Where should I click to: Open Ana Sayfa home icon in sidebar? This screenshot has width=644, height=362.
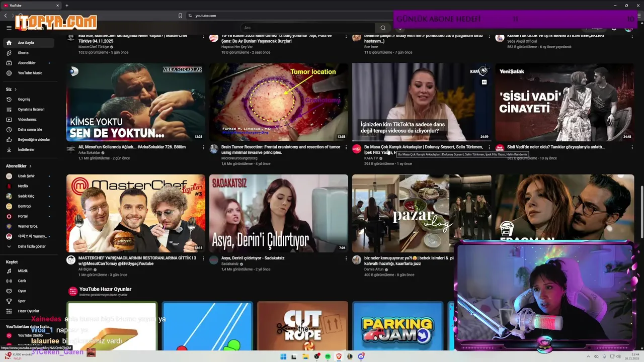[x=9, y=43]
